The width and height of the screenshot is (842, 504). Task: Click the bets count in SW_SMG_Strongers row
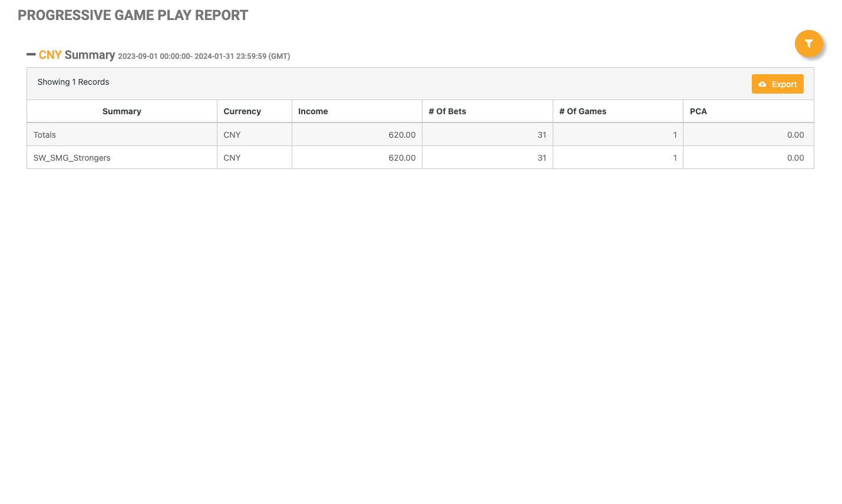541,158
